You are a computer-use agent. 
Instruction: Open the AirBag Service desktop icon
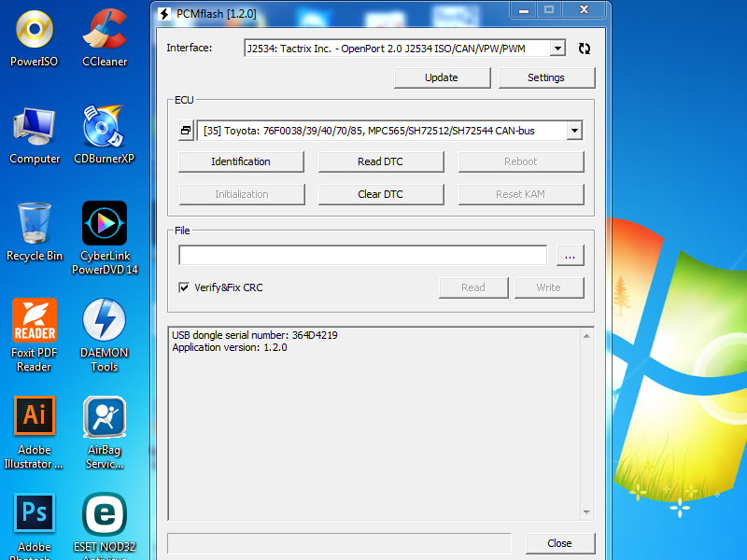[x=105, y=432]
